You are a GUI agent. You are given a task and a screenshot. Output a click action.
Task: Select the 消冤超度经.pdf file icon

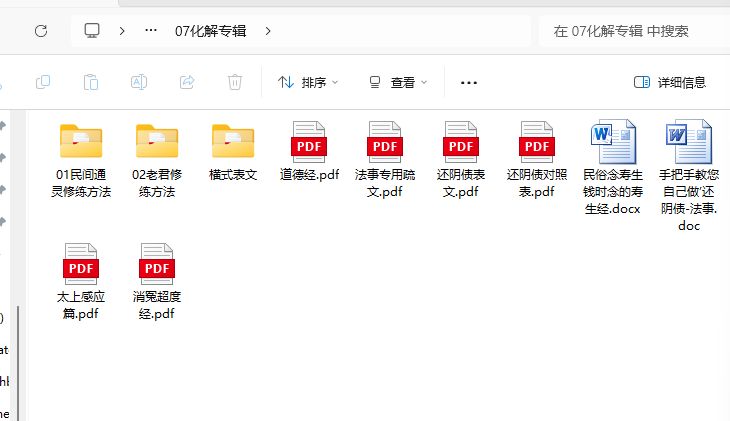pos(157,264)
